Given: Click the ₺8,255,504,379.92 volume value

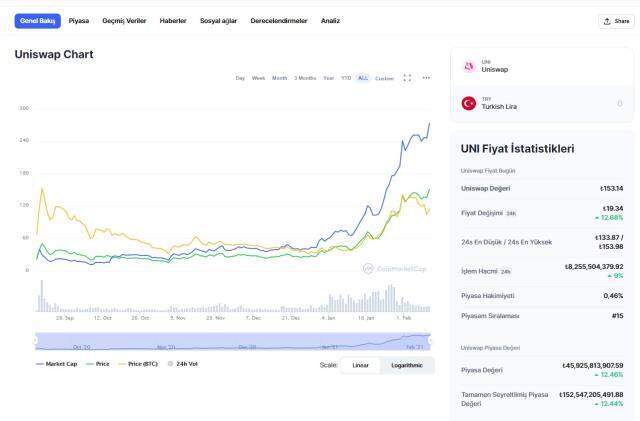Looking at the screenshot, I should (594, 267).
